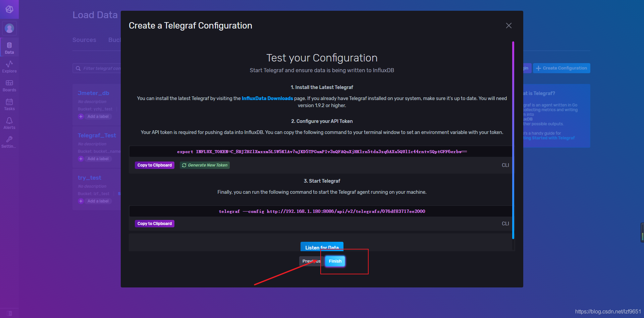Click the 'Test your Configuration' heading
The width and height of the screenshot is (644, 318).
tap(322, 58)
